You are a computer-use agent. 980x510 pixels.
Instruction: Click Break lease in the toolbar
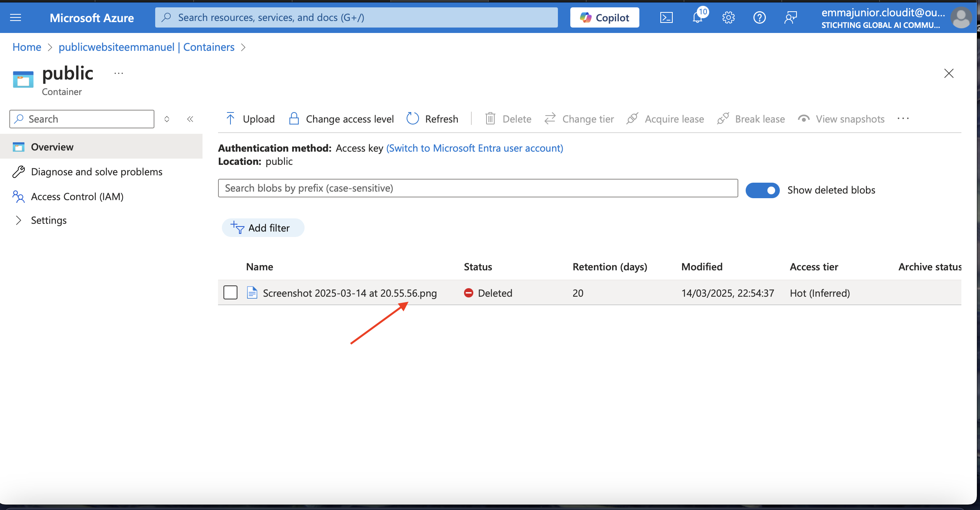point(751,119)
